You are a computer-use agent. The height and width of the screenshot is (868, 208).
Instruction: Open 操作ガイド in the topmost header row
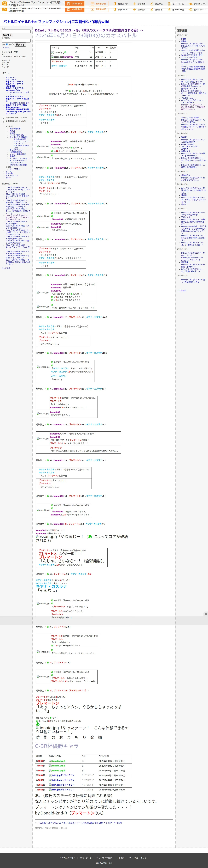click(x=121, y=4)
